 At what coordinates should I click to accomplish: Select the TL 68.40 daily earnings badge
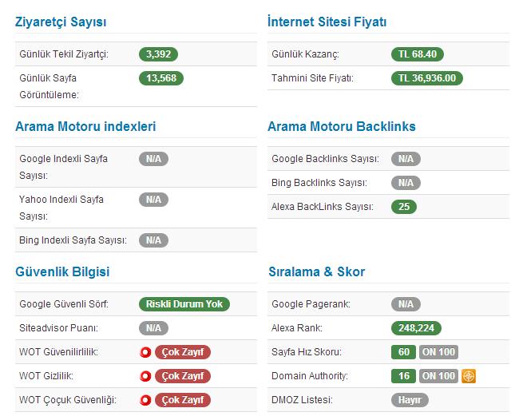point(417,54)
